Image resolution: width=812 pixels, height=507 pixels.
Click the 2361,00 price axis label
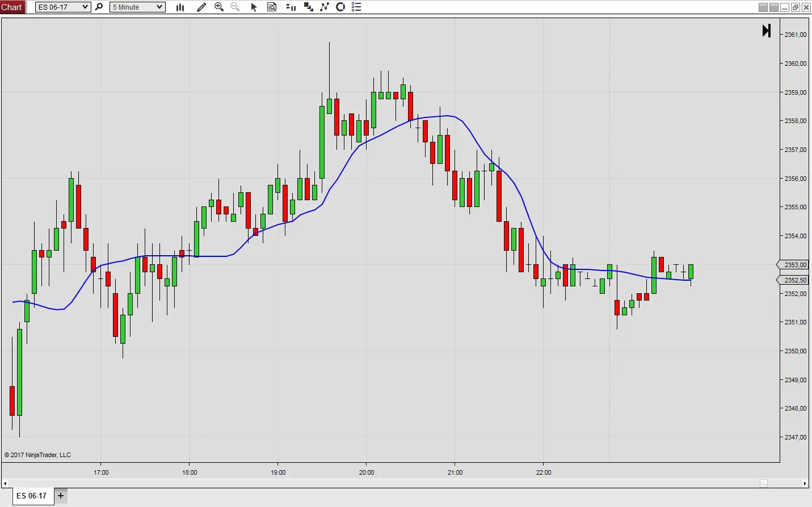796,35
